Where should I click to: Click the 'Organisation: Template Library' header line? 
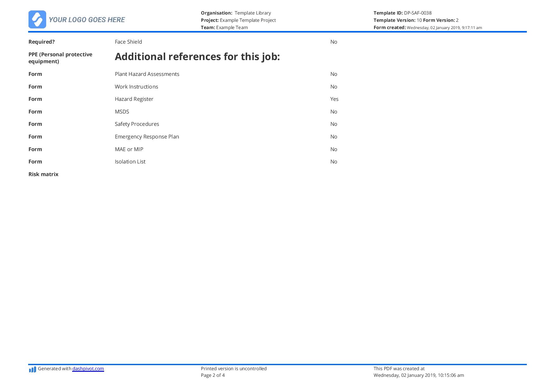(x=236, y=13)
